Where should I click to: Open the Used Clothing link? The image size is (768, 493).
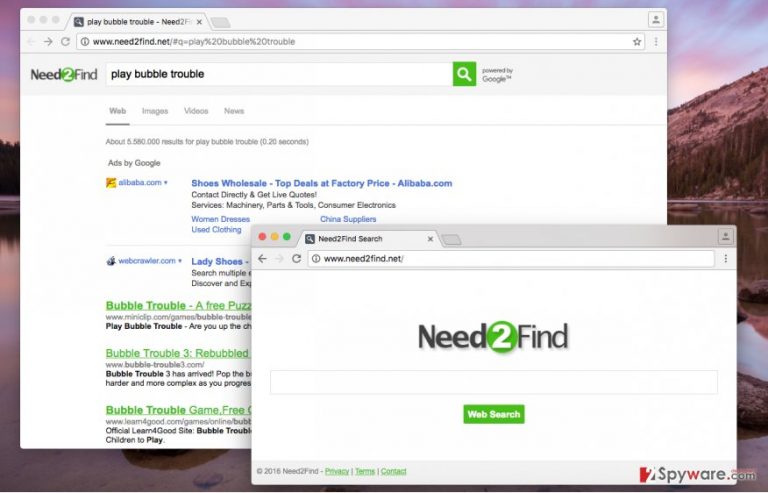216,230
